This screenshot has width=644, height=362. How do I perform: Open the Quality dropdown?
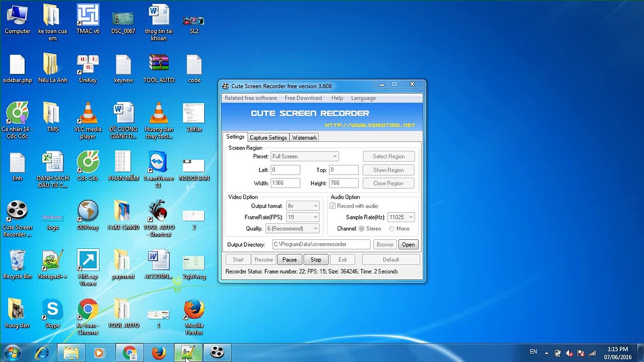pyautogui.click(x=292, y=229)
